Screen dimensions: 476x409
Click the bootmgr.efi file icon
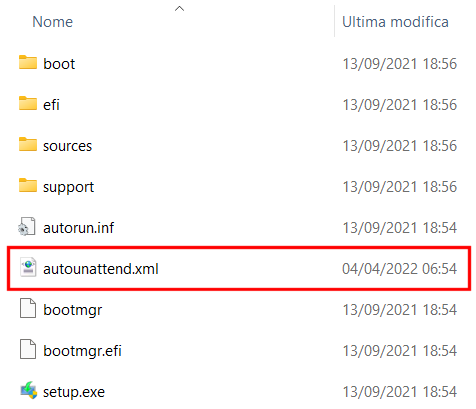click(x=28, y=349)
